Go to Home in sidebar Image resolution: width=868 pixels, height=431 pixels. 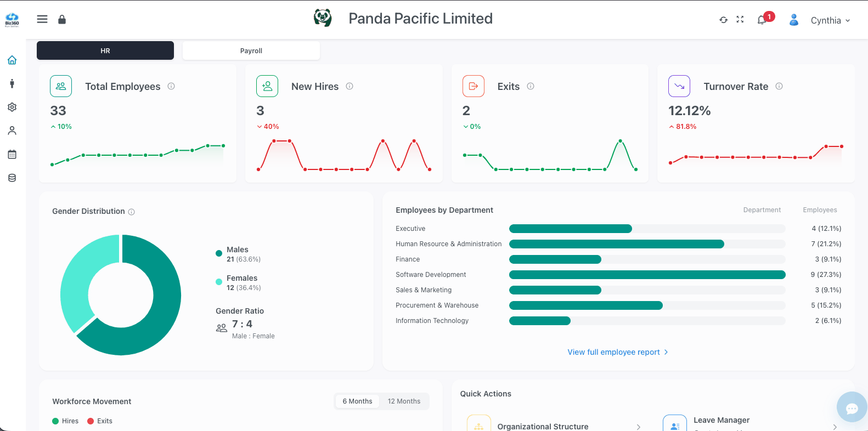pos(12,60)
